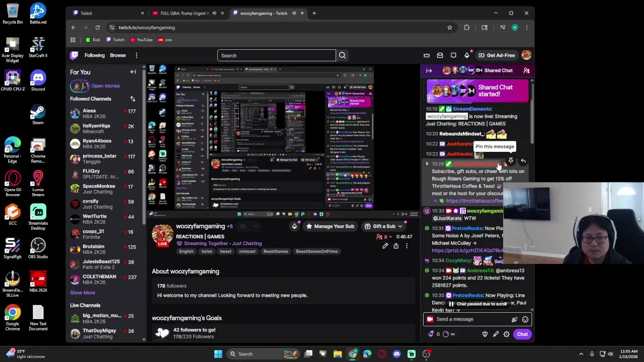
Task: Sort the Followed Channels list
Action: (133, 99)
